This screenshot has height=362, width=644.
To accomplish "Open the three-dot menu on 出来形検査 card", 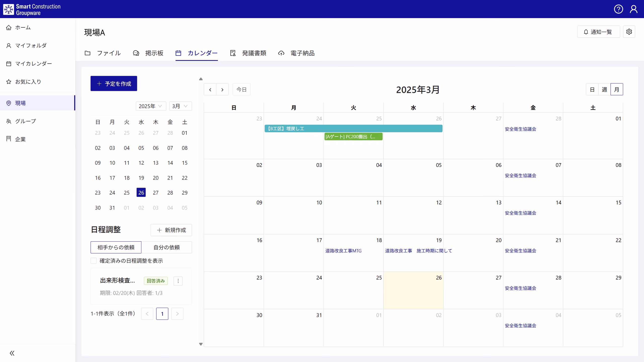I will point(178,281).
